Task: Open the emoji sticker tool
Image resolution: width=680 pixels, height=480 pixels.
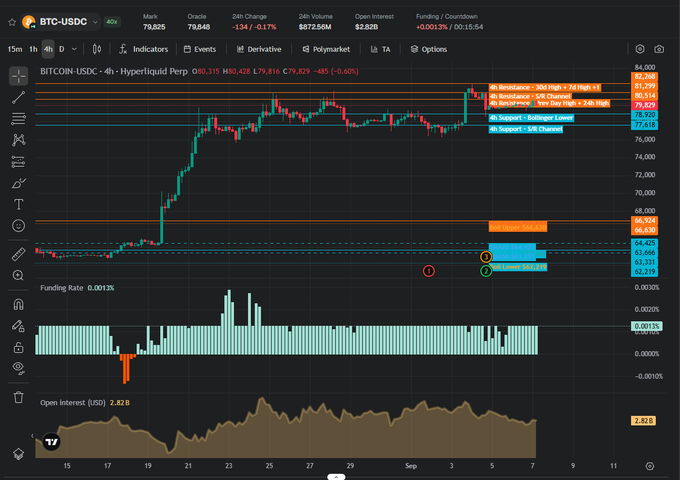Action: [18, 225]
